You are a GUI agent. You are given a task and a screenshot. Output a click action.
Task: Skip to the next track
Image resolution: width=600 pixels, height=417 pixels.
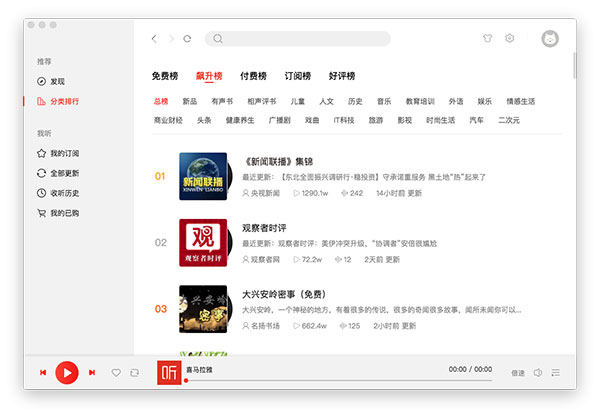click(92, 373)
